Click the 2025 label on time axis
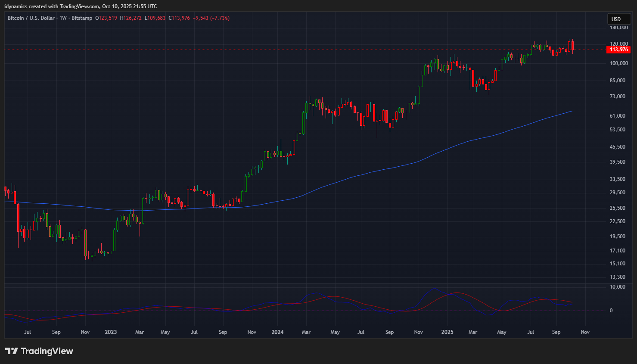637x364 pixels. (x=447, y=332)
